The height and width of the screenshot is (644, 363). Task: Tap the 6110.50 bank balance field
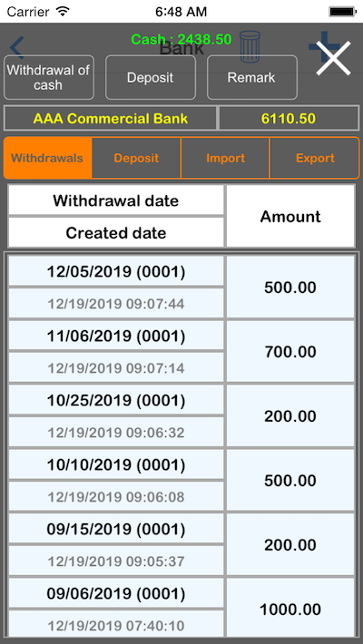pyautogui.click(x=289, y=119)
